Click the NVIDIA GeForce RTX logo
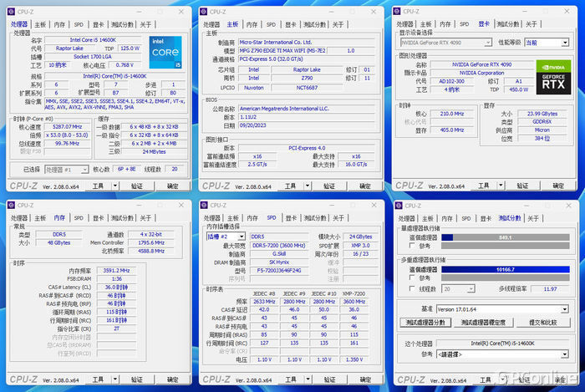The image size is (585, 392). pos(553,77)
